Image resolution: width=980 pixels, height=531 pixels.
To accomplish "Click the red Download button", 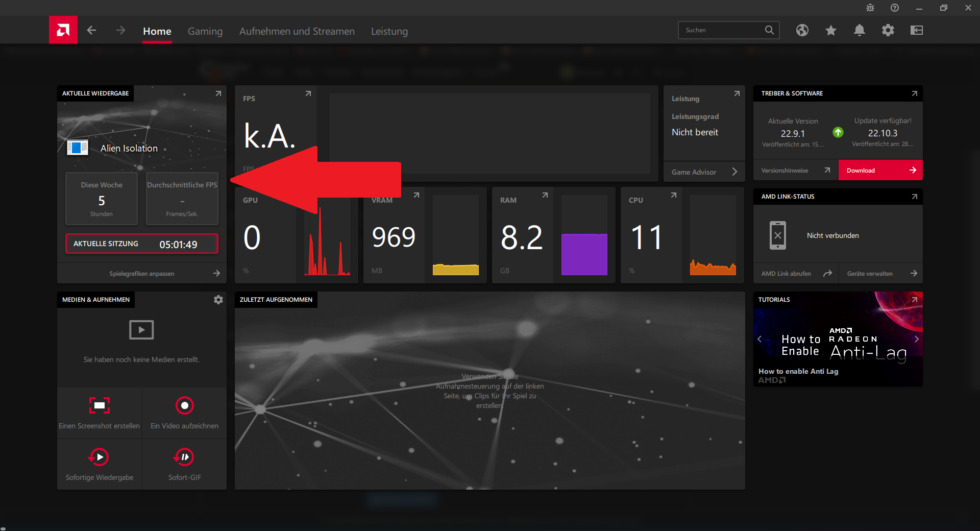I will pyautogui.click(x=880, y=171).
